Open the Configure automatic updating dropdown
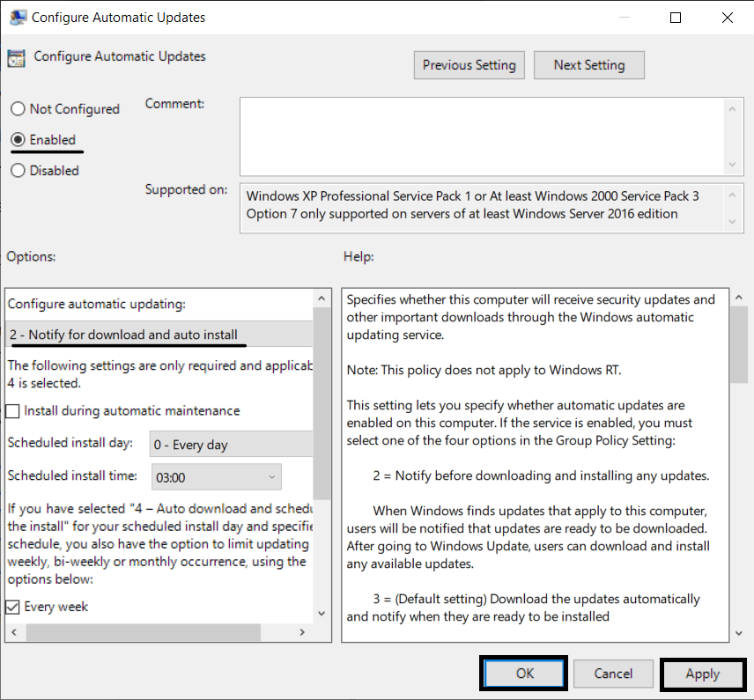Screen dimensions: 754x700 159,334
